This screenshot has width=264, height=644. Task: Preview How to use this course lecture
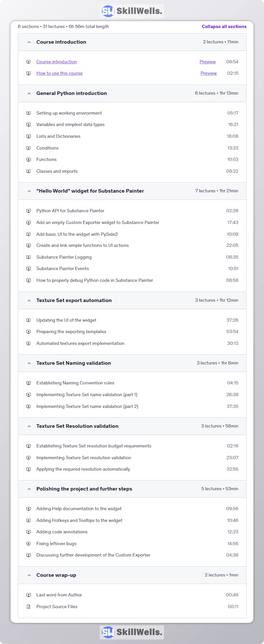[x=209, y=73]
